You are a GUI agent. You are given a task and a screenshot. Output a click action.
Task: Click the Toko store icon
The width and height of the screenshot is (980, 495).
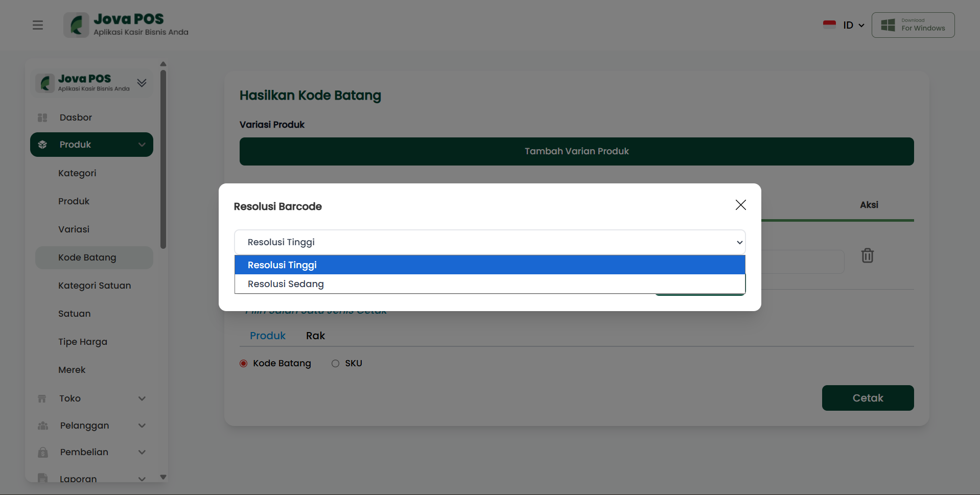[x=42, y=398]
